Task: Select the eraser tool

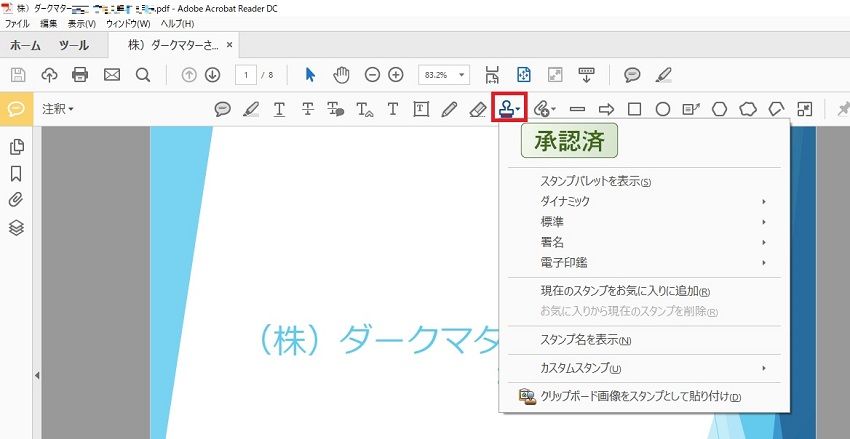Action: [x=478, y=109]
